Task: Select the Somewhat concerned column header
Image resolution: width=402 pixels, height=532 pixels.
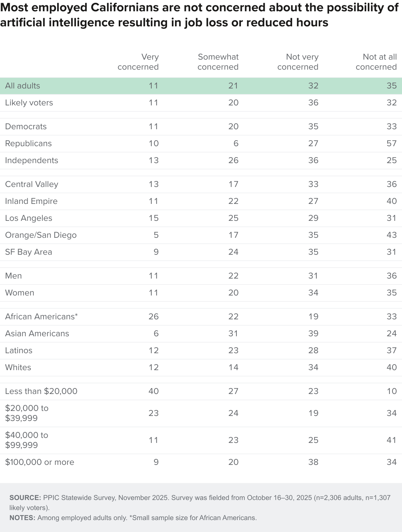Action: point(218,62)
